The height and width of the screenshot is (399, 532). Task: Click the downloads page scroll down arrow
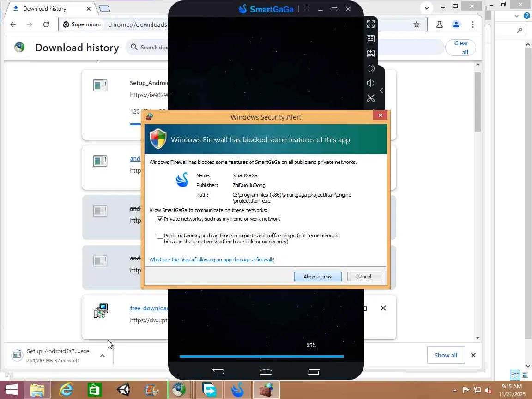coord(478,338)
